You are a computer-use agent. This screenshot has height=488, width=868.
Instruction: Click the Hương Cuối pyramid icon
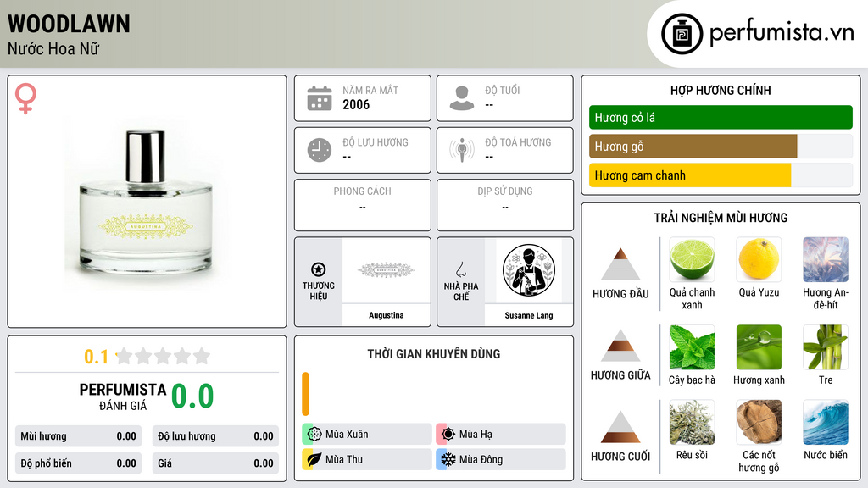coord(620,427)
